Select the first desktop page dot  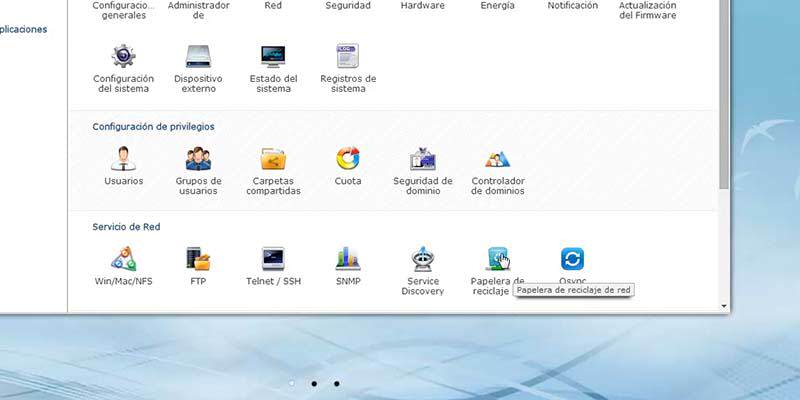(292, 383)
